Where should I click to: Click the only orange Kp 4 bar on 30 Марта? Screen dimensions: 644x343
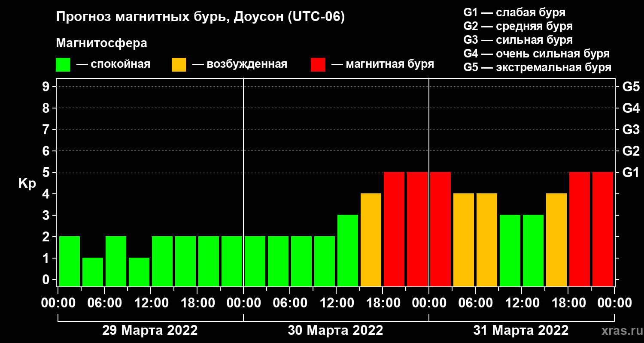coord(371,240)
